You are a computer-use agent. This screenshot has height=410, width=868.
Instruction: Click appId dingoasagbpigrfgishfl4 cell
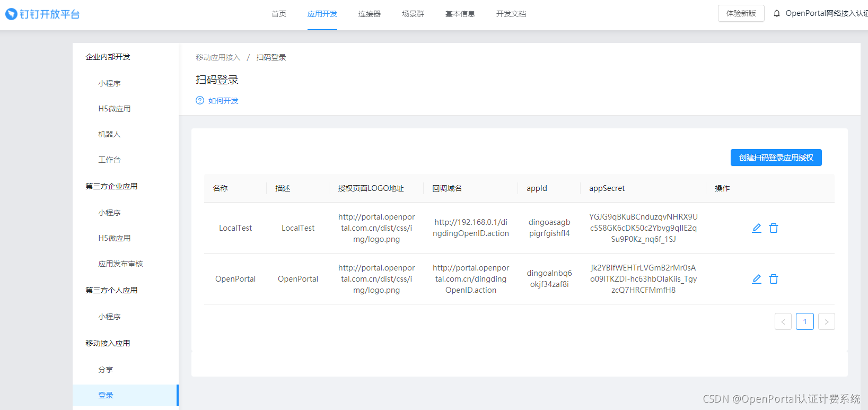click(x=549, y=228)
